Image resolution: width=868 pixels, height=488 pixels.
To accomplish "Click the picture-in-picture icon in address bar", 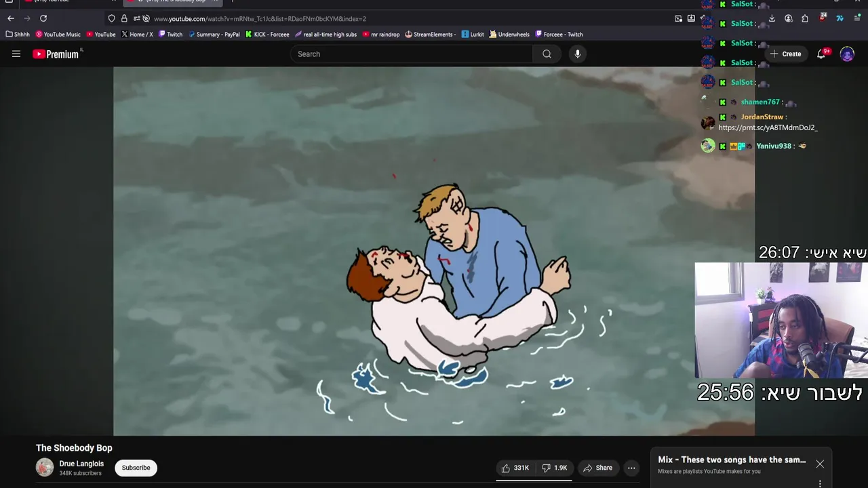I will [678, 18].
